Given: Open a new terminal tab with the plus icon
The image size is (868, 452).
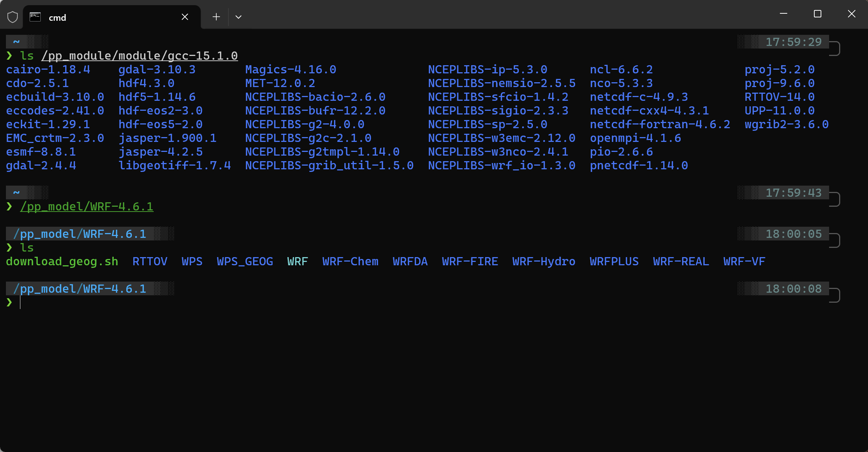Looking at the screenshot, I should (216, 17).
